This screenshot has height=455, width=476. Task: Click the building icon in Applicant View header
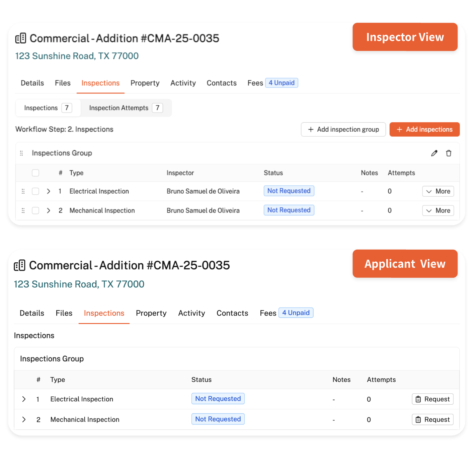point(20,265)
